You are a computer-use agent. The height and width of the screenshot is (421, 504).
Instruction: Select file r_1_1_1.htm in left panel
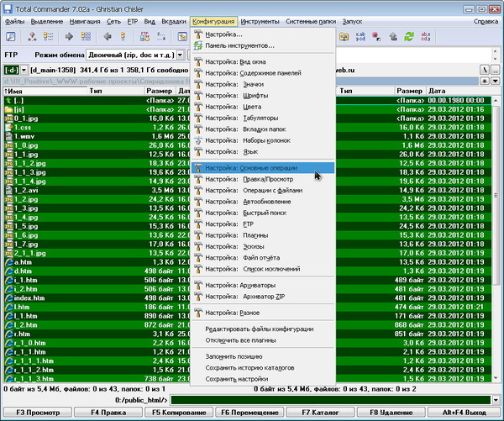(x=97, y=360)
